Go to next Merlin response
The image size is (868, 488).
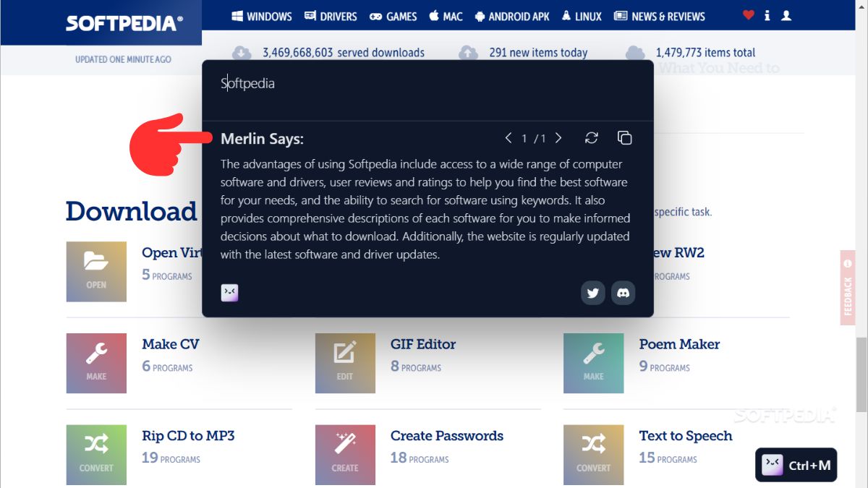(558, 138)
